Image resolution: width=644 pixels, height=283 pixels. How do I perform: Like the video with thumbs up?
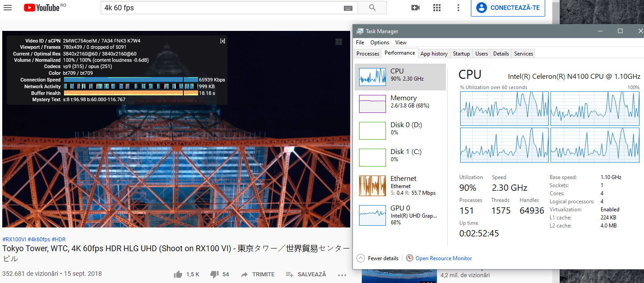point(178,274)
